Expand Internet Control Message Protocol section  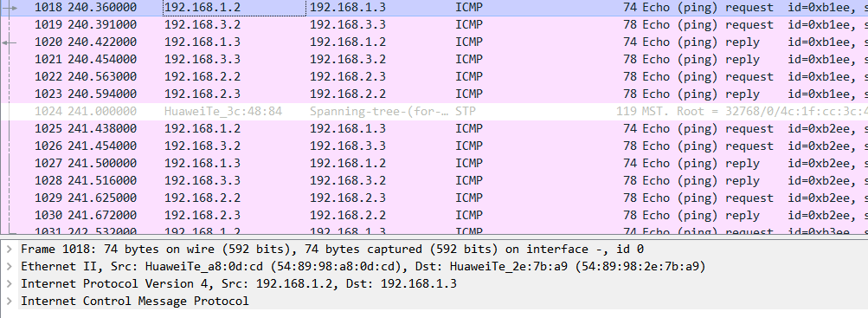coord(8,301)
